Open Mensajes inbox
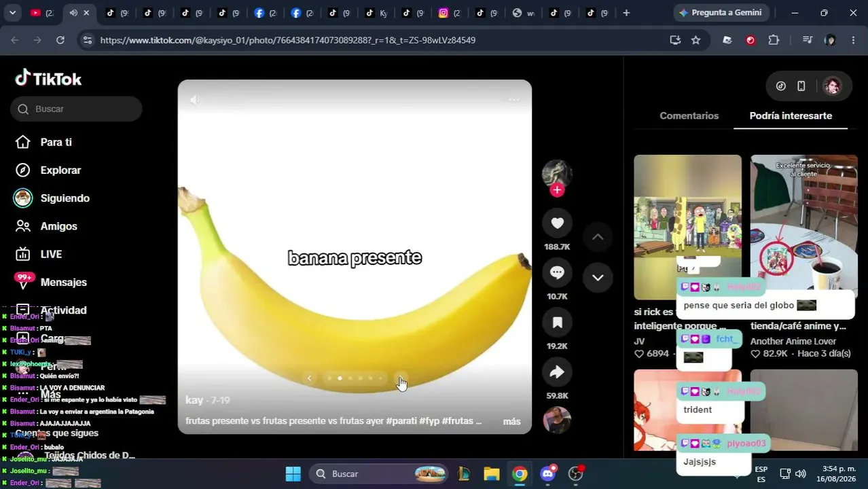Image resolution: width=868 pixels, height=489 pixels. click(63, 283)
